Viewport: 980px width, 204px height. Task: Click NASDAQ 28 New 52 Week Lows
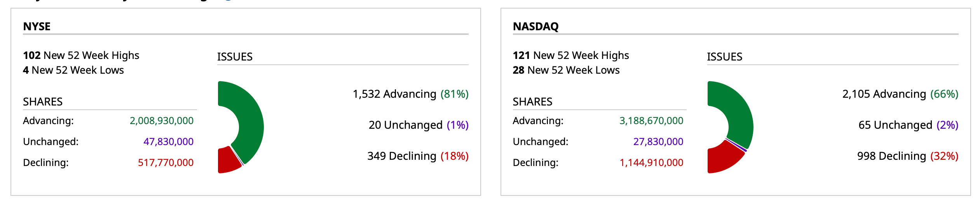566,70
